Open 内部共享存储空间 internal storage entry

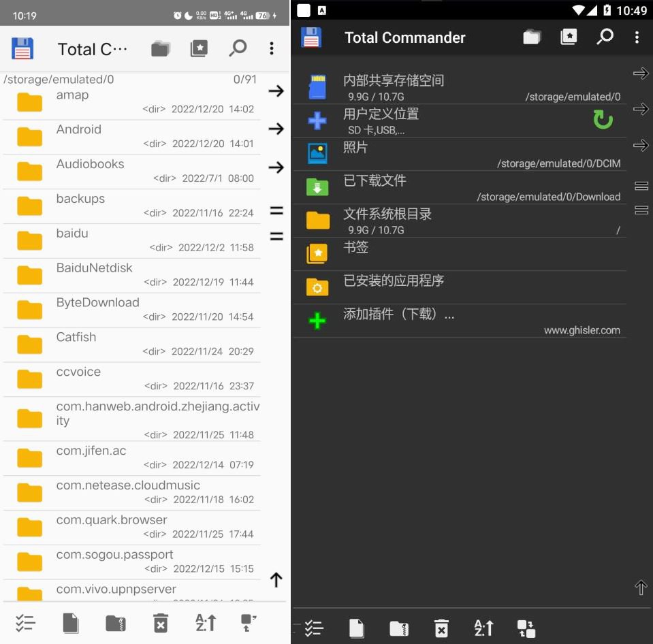pyautogui.click(x=460, y=87)
